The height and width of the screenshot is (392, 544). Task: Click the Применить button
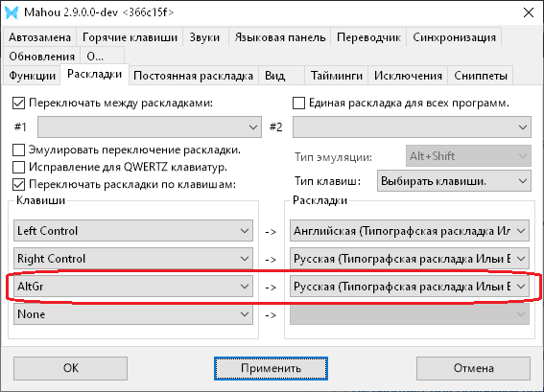click(x=271, y=368)
